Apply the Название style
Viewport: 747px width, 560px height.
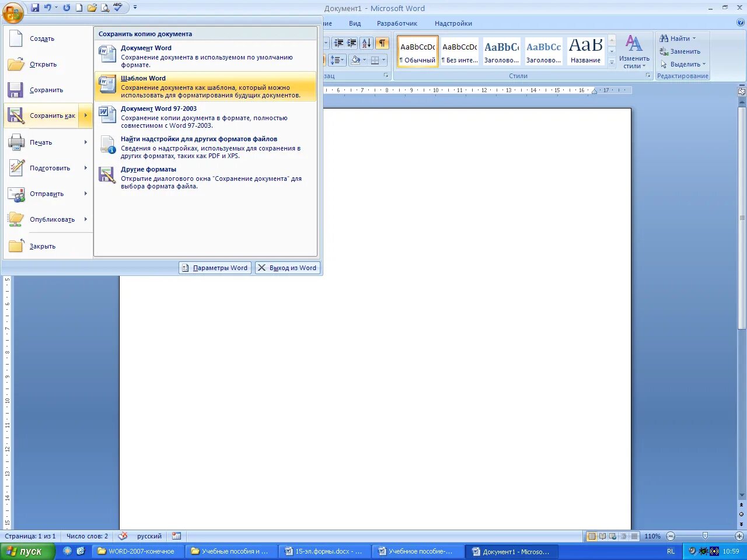(585, 51)
